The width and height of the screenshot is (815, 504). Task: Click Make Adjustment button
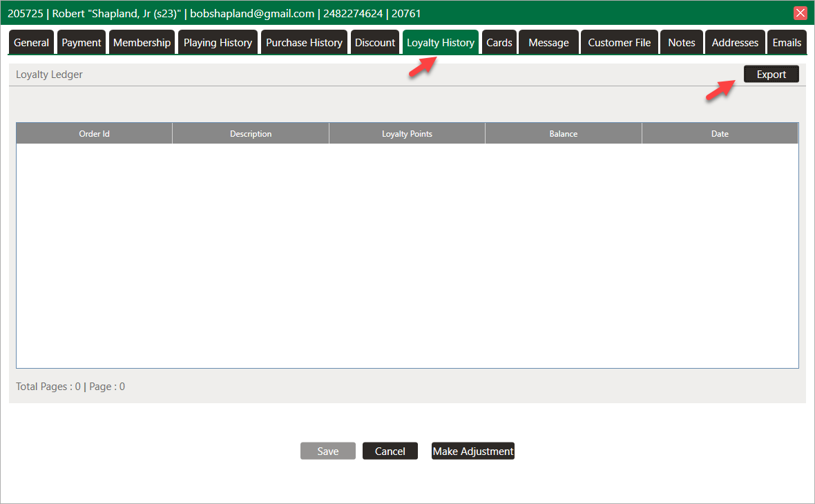(473, 452)
